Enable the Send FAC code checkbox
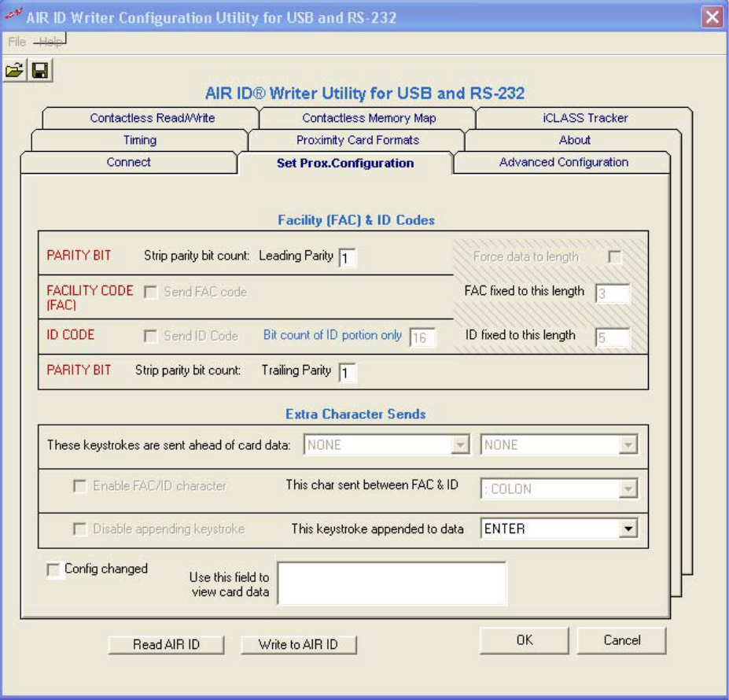The height and width of the screenshot is (700, 729). (x=150, y=292)
